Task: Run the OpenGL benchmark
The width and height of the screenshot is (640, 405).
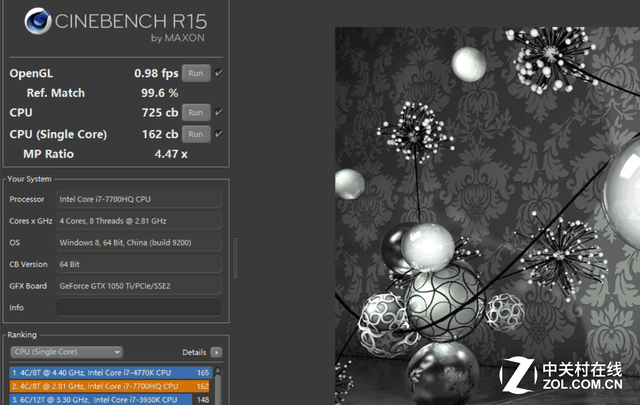Action: coord(196,73)
